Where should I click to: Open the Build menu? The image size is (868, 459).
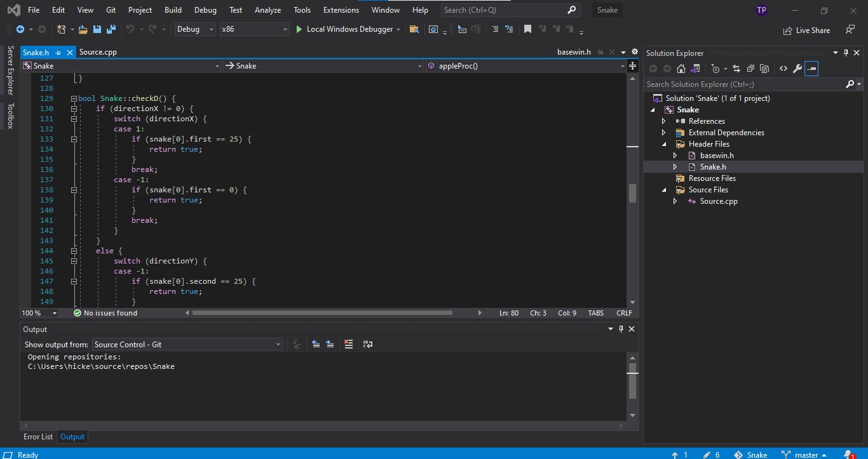click(173, 10)
